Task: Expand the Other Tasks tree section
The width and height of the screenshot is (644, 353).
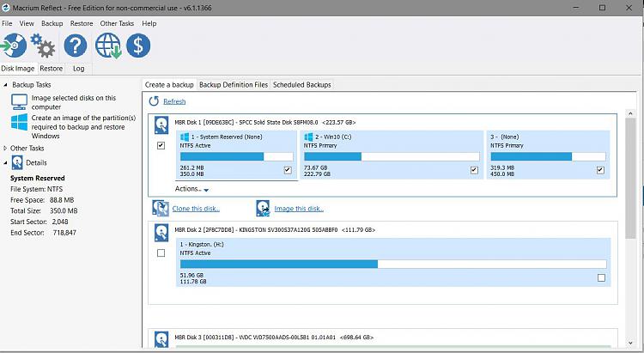Action: [x=5, y=148]
